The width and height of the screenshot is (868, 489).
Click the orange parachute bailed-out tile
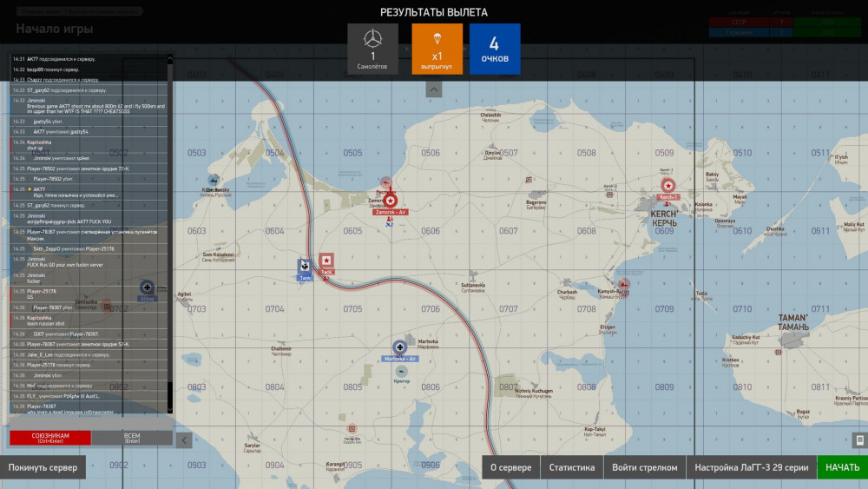click(437, 49)
